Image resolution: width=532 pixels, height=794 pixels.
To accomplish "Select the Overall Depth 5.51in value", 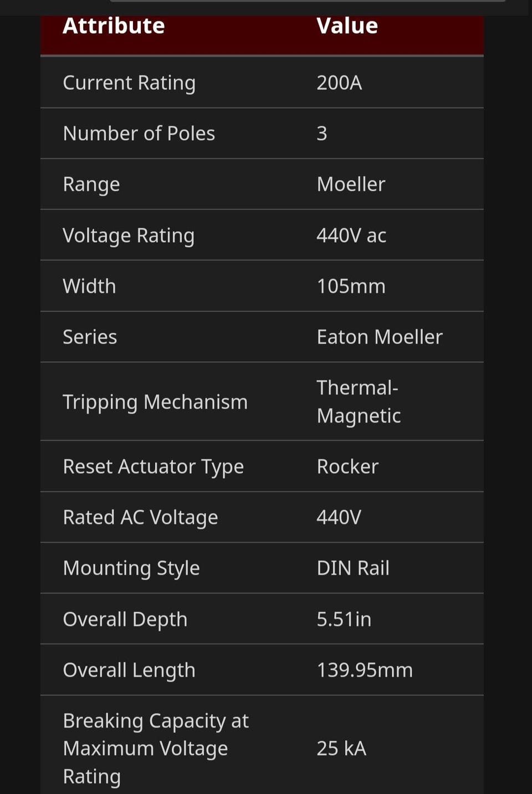I will click(x=344, y=619).
